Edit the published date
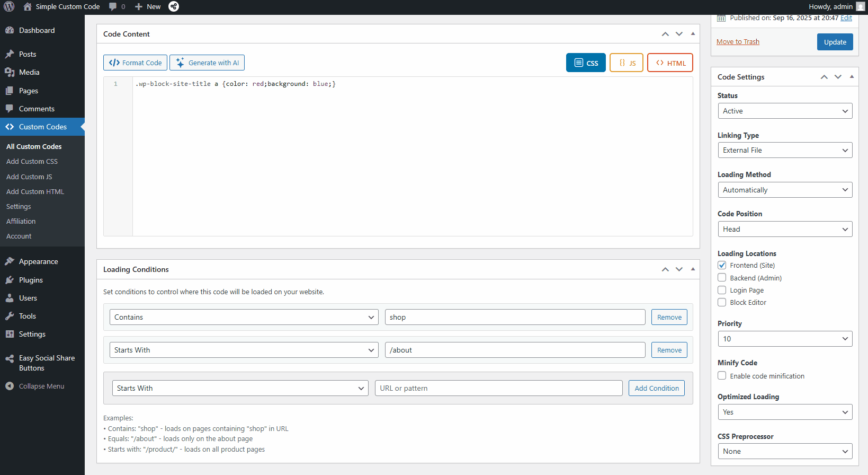This screenshot has width=868, height=475. (846, 18)
